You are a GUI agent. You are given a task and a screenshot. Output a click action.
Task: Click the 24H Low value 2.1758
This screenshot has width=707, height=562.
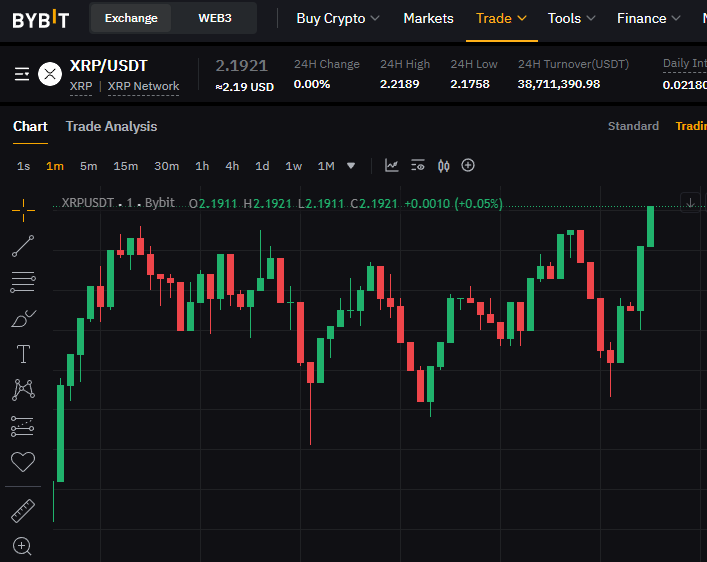coord(470,84)
